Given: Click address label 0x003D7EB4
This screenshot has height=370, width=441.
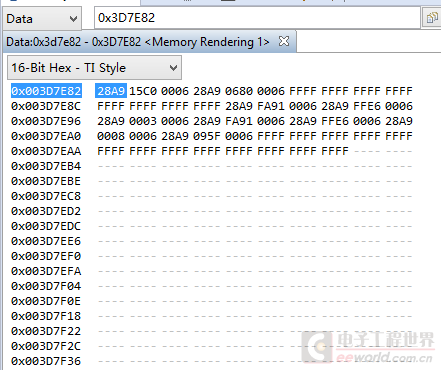Looking at the screenshot, I should click(x=46, y=166).
